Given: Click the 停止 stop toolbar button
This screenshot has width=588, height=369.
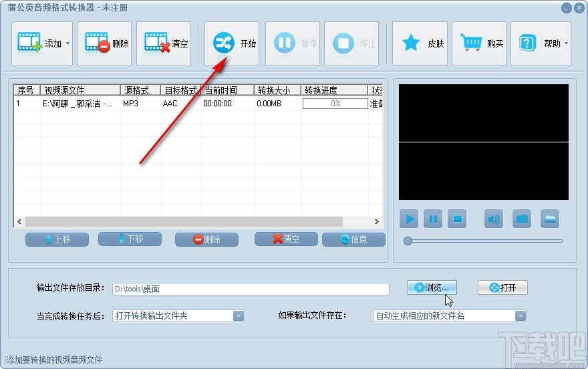Looking at the screenshot, I should pos(351,44).
